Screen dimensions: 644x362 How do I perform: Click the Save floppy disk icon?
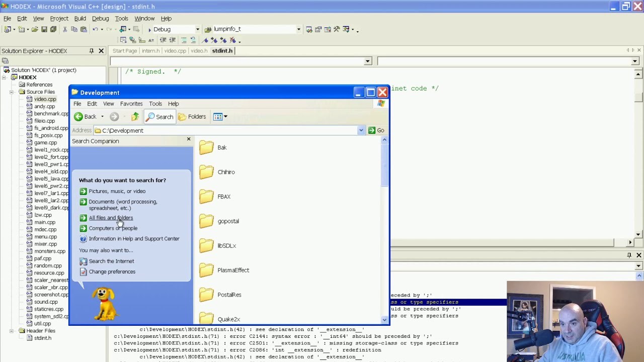pos(44,29)
